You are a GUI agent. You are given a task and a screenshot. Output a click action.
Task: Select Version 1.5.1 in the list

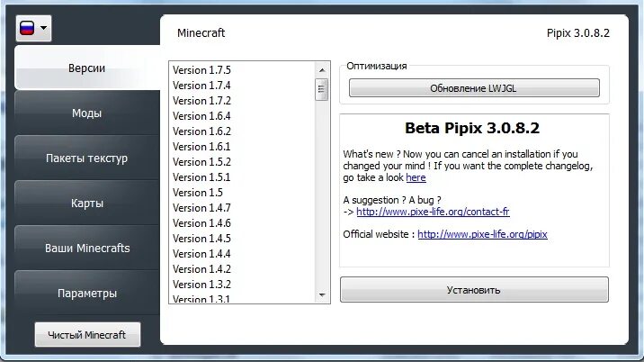pos(242,177)
